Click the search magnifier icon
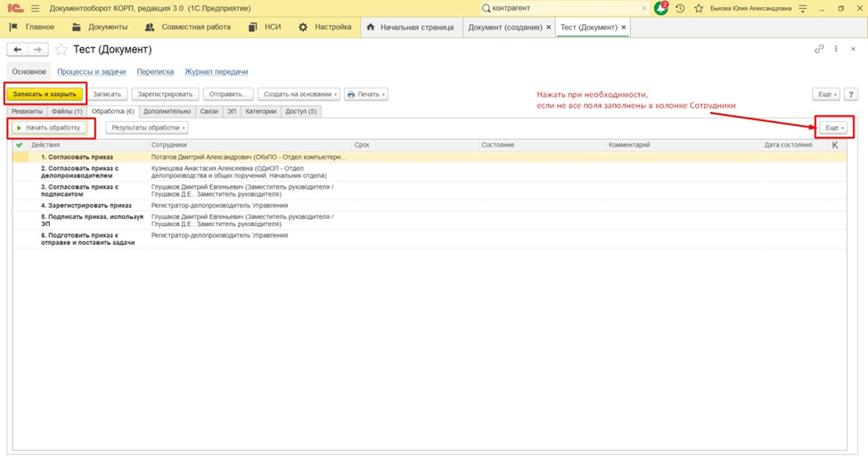Image resolution: width=868 pixels, height=456 pixels. pos(486,8)
